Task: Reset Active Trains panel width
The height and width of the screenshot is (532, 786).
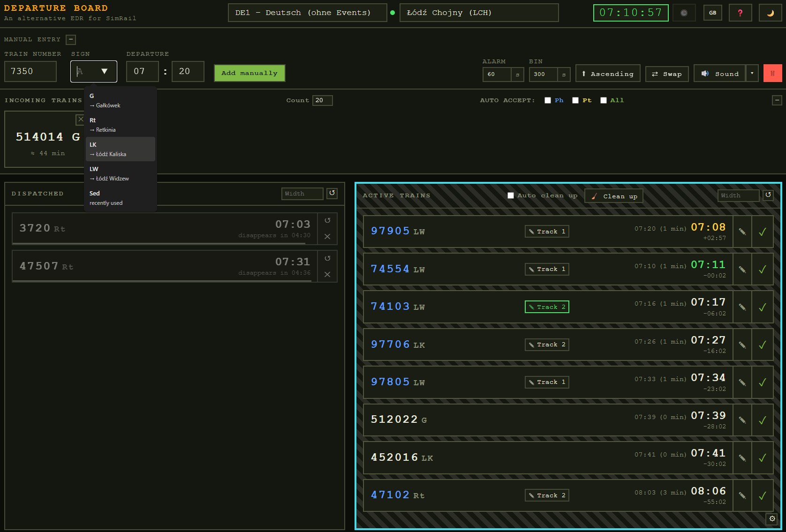Action: (768, 195)
